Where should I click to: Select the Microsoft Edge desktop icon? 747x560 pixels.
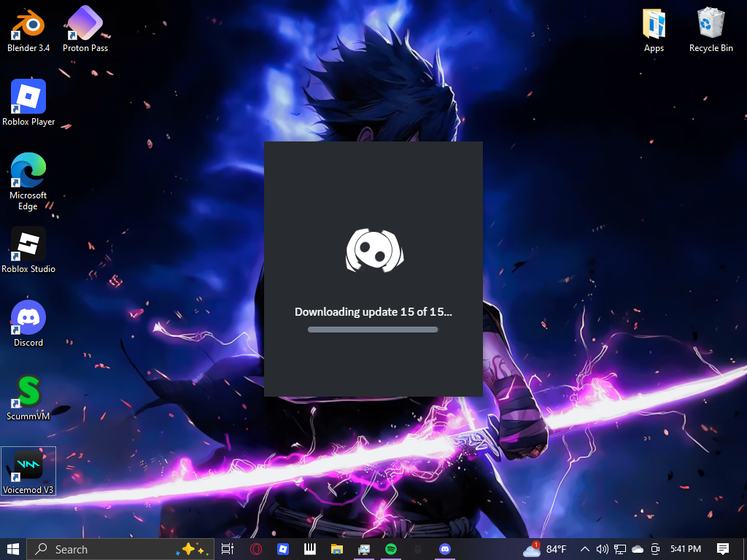click(28, 182)
